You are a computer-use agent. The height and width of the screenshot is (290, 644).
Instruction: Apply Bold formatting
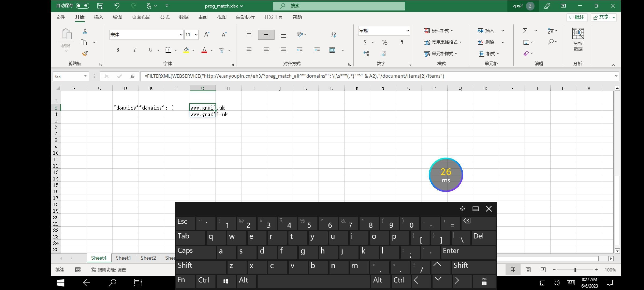118,50
